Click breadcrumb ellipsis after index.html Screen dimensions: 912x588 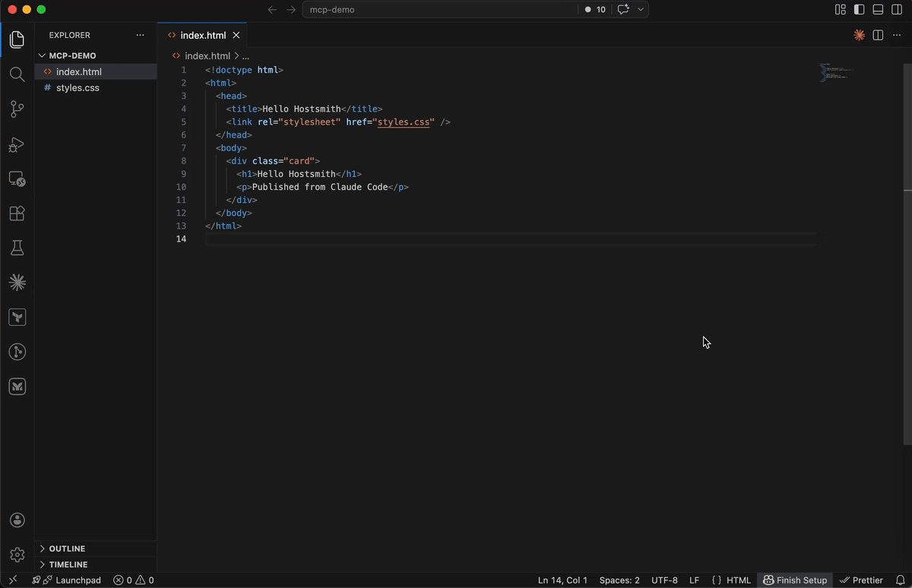[245, 55]
